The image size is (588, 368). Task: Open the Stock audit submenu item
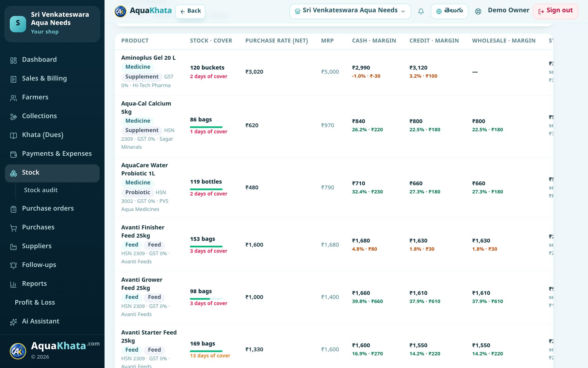41,190
